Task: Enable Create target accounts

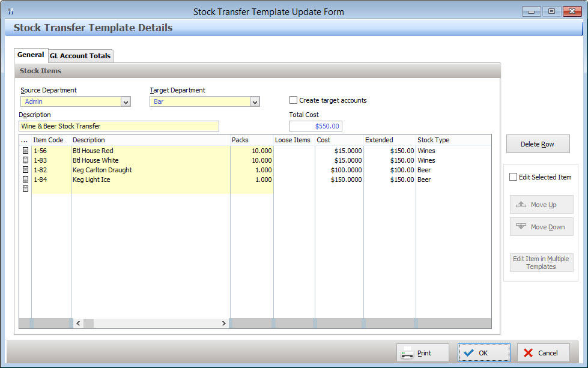Action: click(292, 100)
